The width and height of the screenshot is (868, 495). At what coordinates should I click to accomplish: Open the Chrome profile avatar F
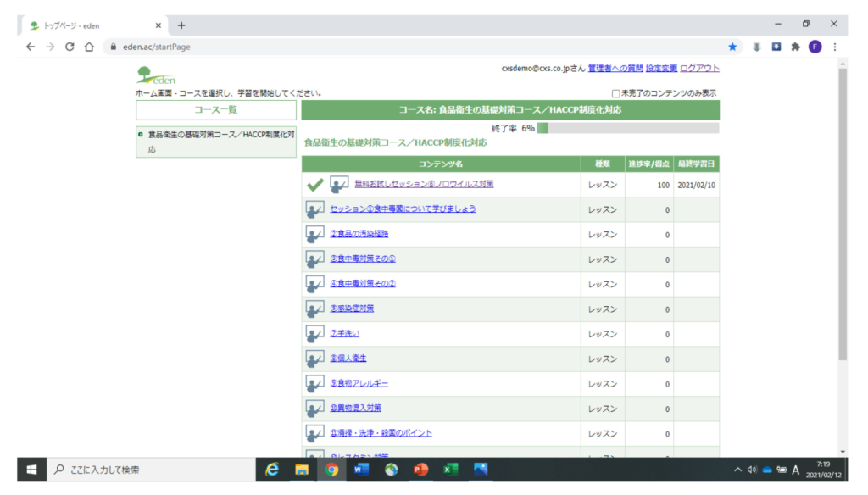click(815, 47)
